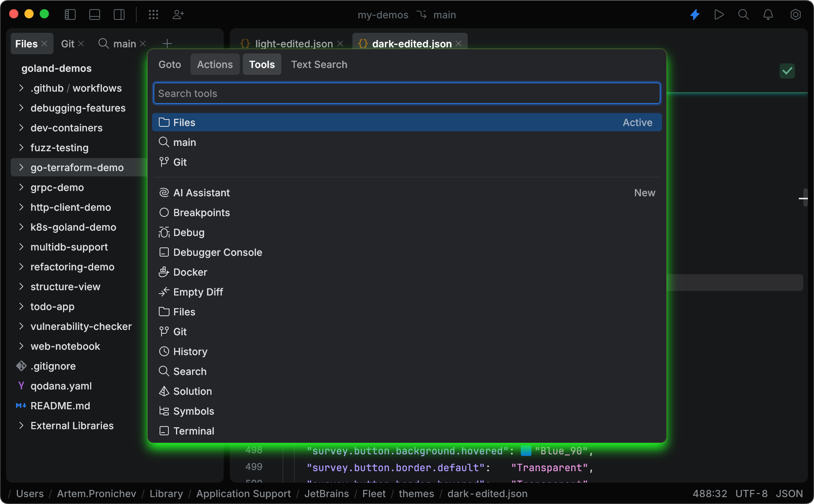The image size is (814, 504).
Task: Open Fleet settings via the gear icon
Action: pyautogui.click(x=796, y=15)
